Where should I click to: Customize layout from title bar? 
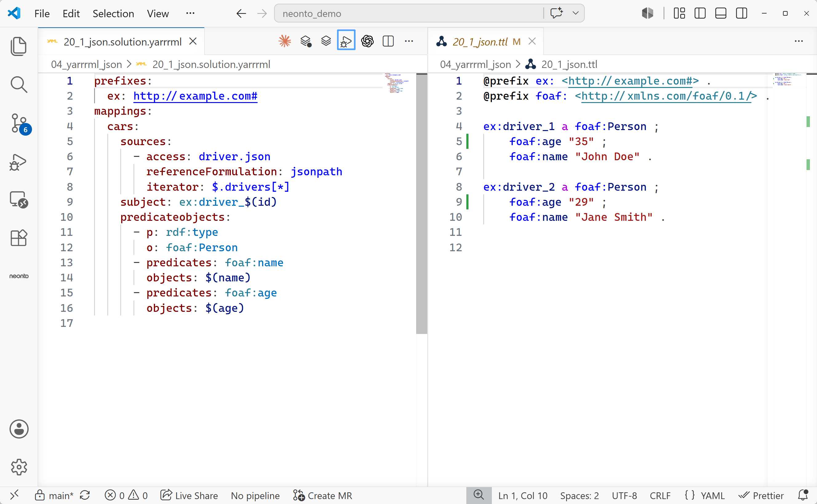tap(679, 13)
